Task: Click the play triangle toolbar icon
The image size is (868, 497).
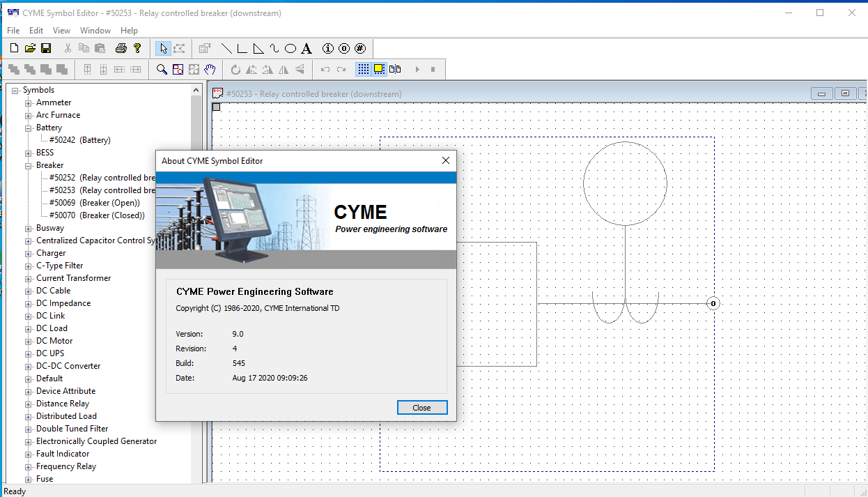Action: 417,69
